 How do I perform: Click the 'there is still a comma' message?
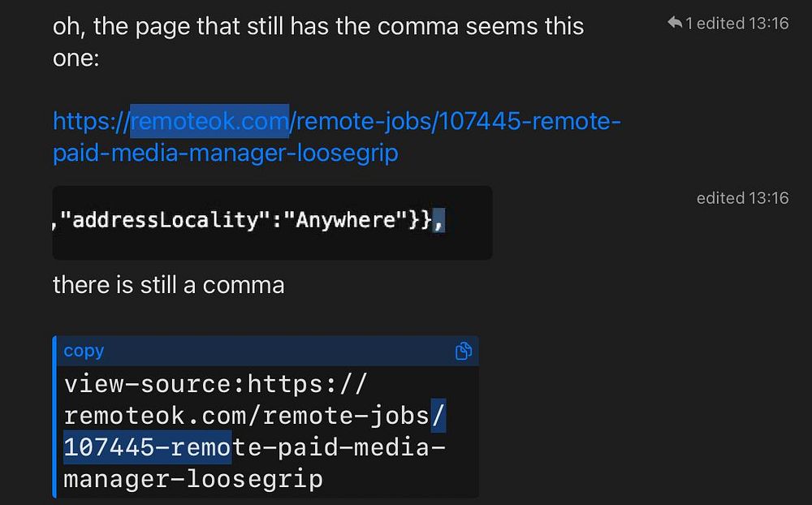(x=168, y=285)
